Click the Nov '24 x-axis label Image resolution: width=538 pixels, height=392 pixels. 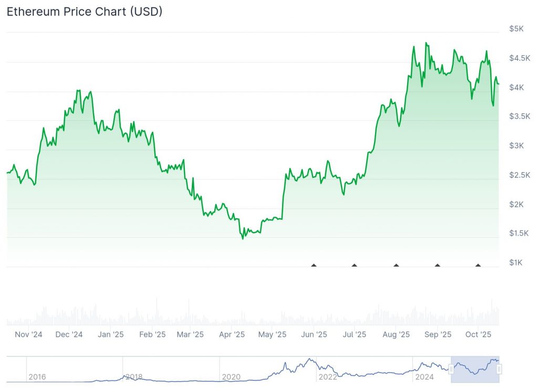(x=28, y=334)
